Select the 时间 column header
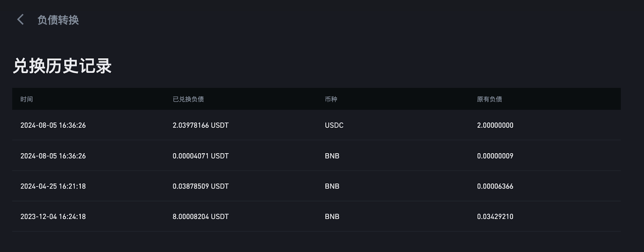The height and width of the screenshot is (252, 644). point(27,99)
